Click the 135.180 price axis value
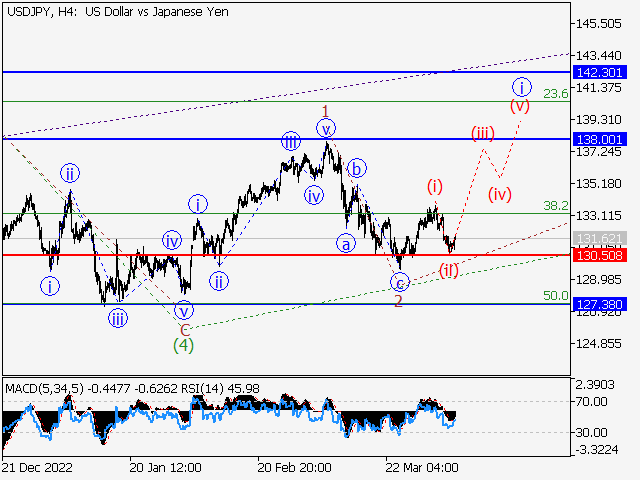Viewport: 640px width, 480px height. (x=598, y=184)
